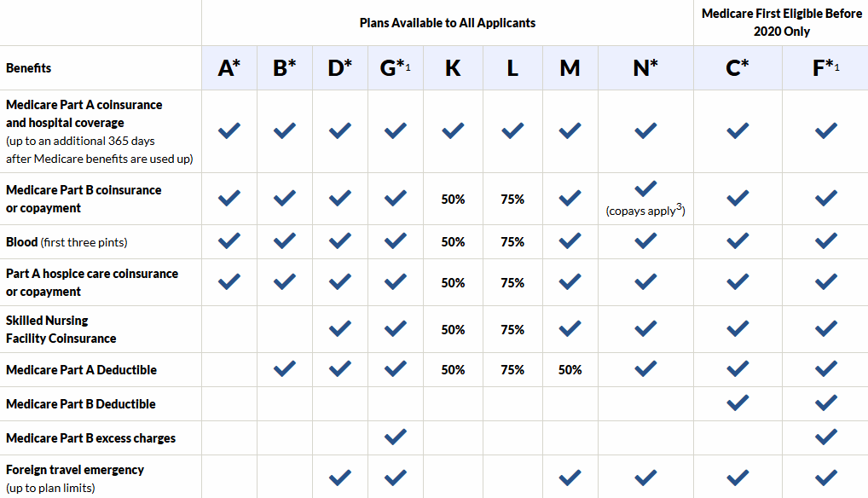Click Plan D checkmark for Skilled Nursing Facility Coinsurance
This screenshot has width=868, height=498.
(x=340, y=328)
